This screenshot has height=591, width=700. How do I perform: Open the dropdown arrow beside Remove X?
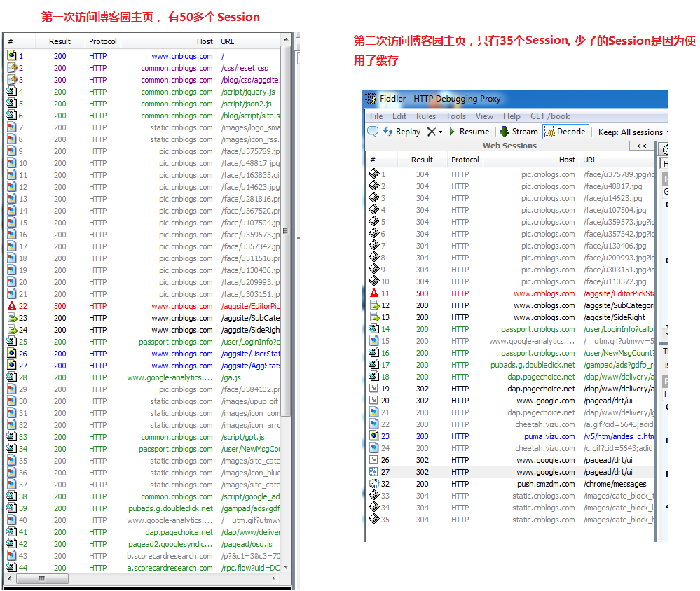pos(441,132)
